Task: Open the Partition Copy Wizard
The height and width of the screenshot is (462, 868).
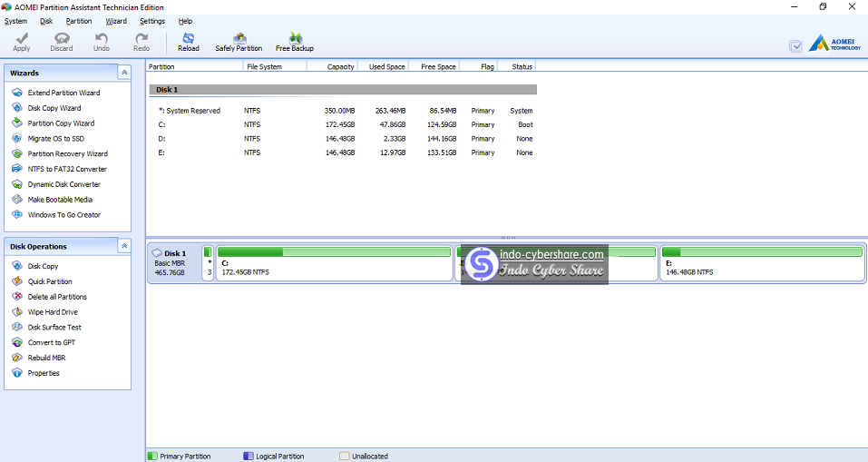Action: click(x=61, y=123)
